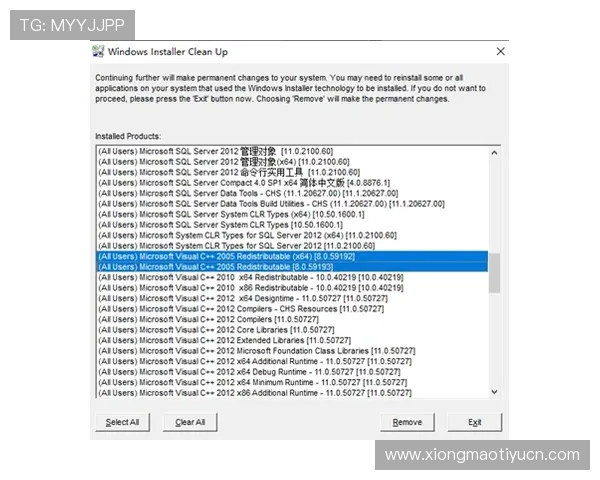Select Visual C++ 2005 Redistributable (x64) row

[292, 256]
